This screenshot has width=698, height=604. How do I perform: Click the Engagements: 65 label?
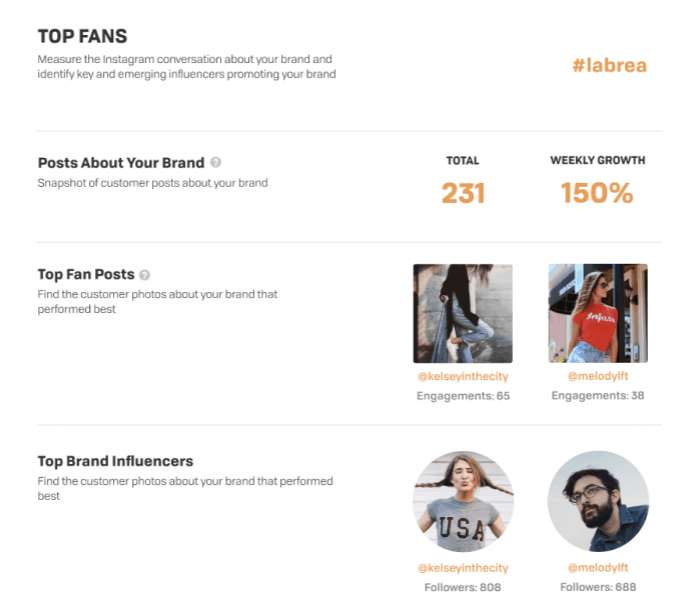(x=463, y=396)
